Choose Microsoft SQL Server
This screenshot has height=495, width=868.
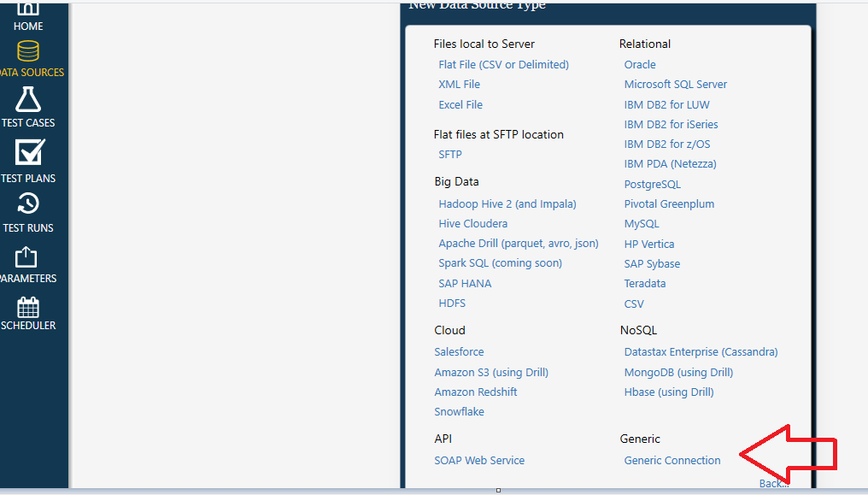pos(676,85)
